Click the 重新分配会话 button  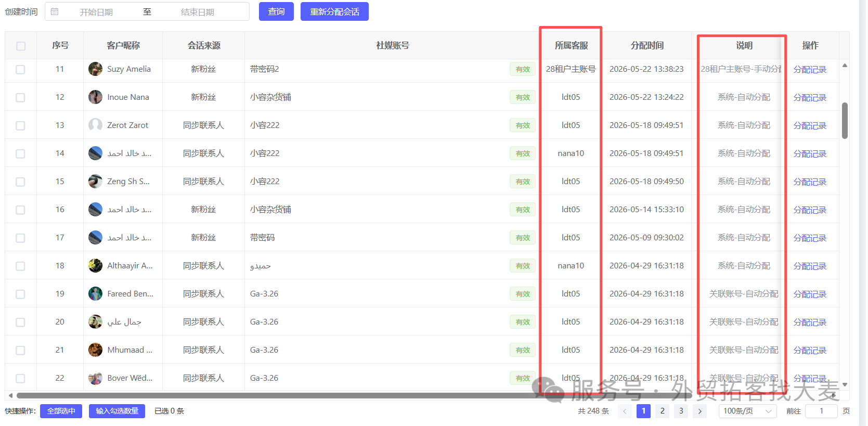pyautogui.click(x=334, y=11)
